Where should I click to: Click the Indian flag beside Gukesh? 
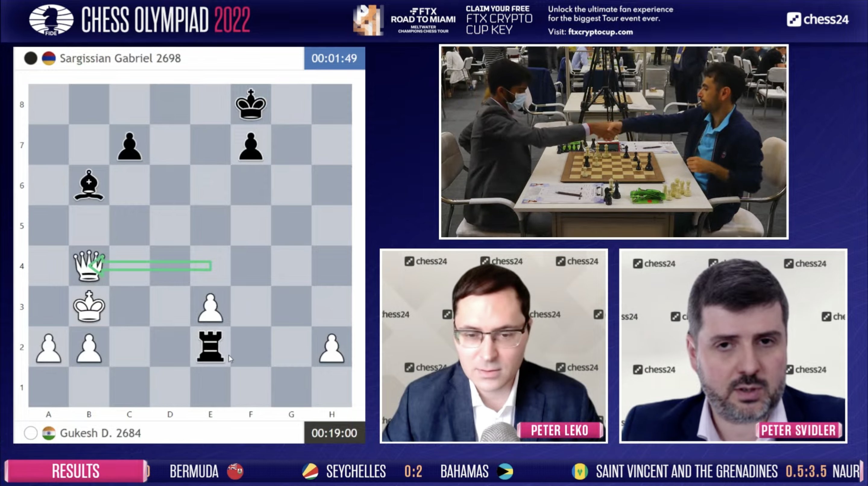(49, 433)
